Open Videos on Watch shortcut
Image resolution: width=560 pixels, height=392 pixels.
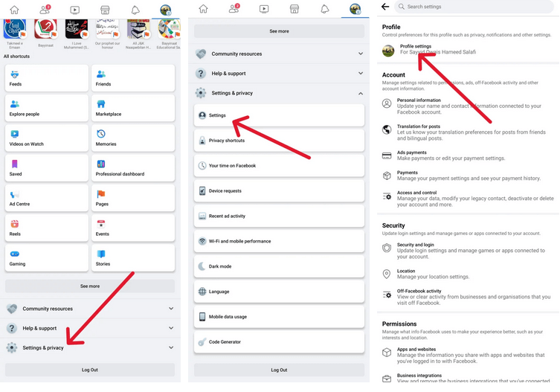pyautogui.click(x=47, y=138)
